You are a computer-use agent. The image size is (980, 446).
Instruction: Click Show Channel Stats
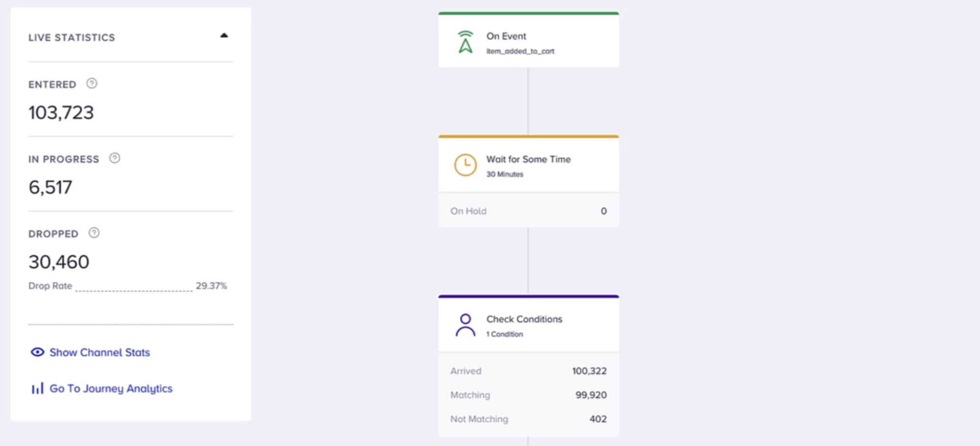point(100,352)
